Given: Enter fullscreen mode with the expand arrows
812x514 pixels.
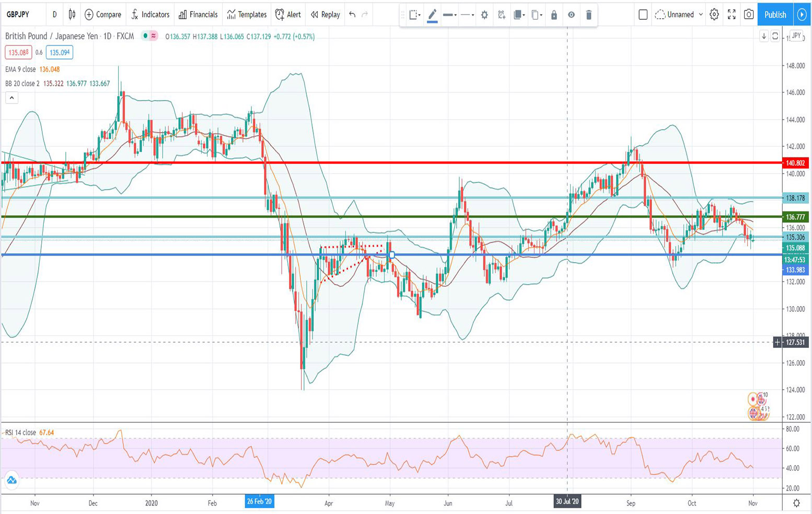Looking at the screenshot, I should [732, 15].
